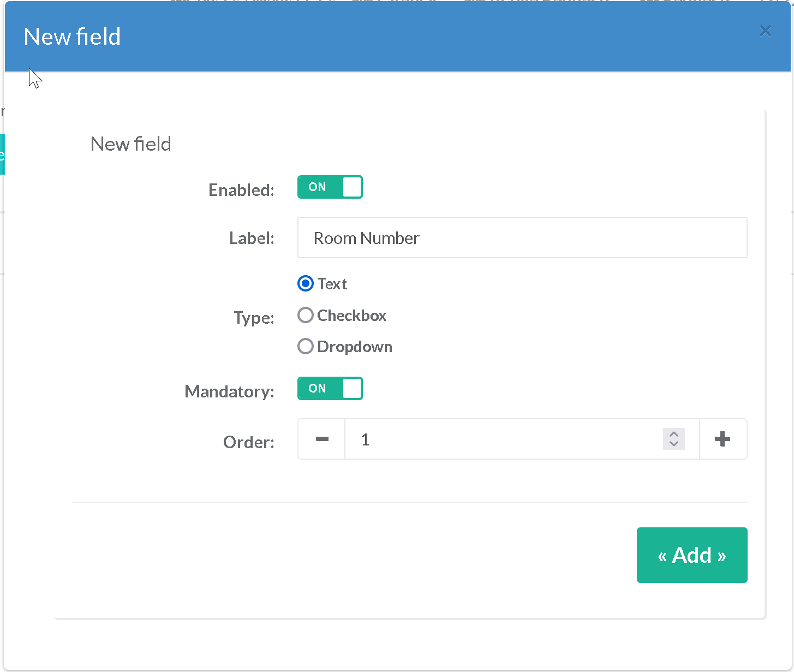The image size is (794, 672).
Task: Click the Mandatory: label text
Action: pos(229,391)
